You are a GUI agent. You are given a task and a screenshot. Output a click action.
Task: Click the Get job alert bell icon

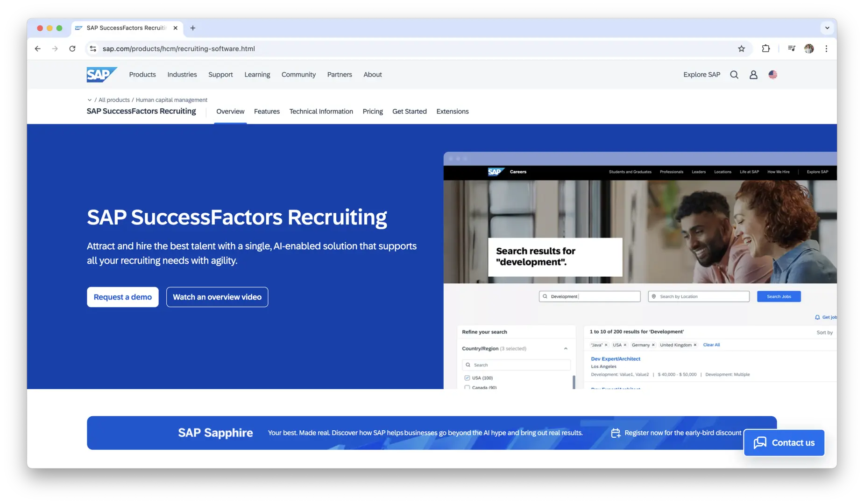(817, 317)
